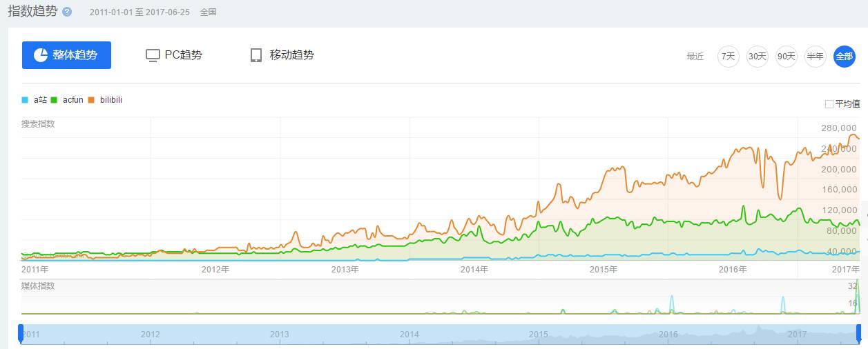Enable the 平均值 checkbox
This screenshot has height=349, width=868.
point(829,104)
